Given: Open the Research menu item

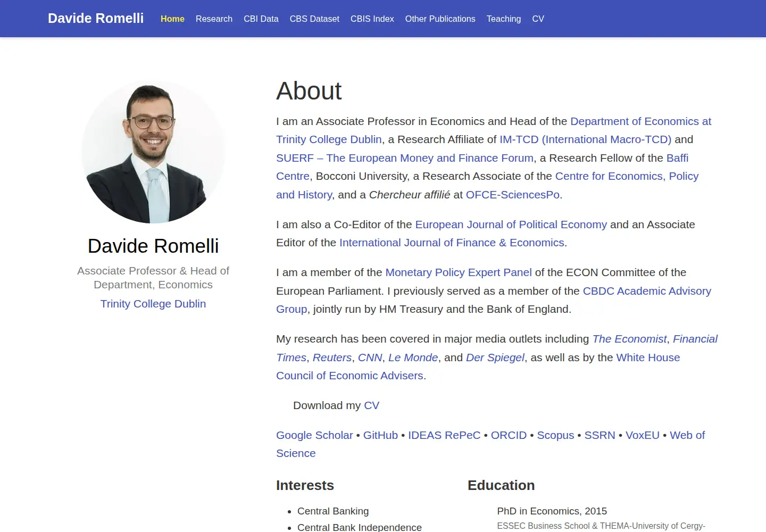Looking at the screenshot, I should (214, 19).
